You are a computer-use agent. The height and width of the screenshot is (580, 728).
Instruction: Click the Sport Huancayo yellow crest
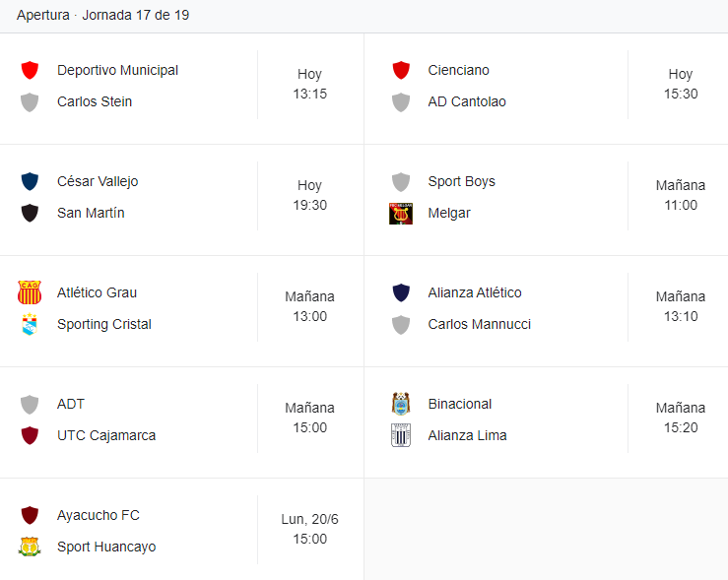(x=30, y=547)
